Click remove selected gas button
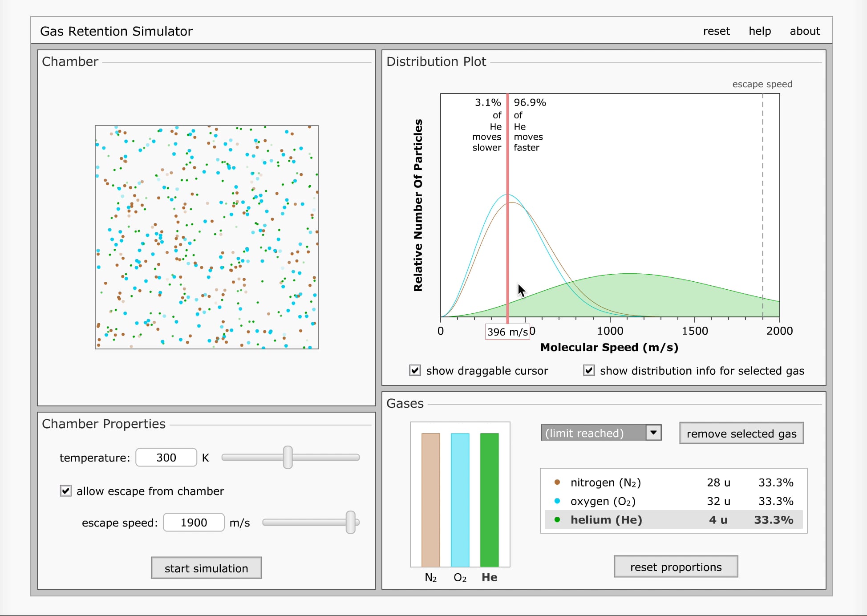The image size is (867, 616). point(741,434)
